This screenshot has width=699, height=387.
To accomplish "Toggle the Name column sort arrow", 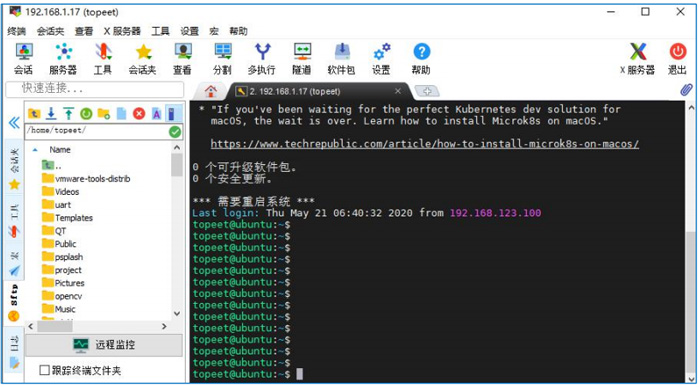I will coord(35,150).
